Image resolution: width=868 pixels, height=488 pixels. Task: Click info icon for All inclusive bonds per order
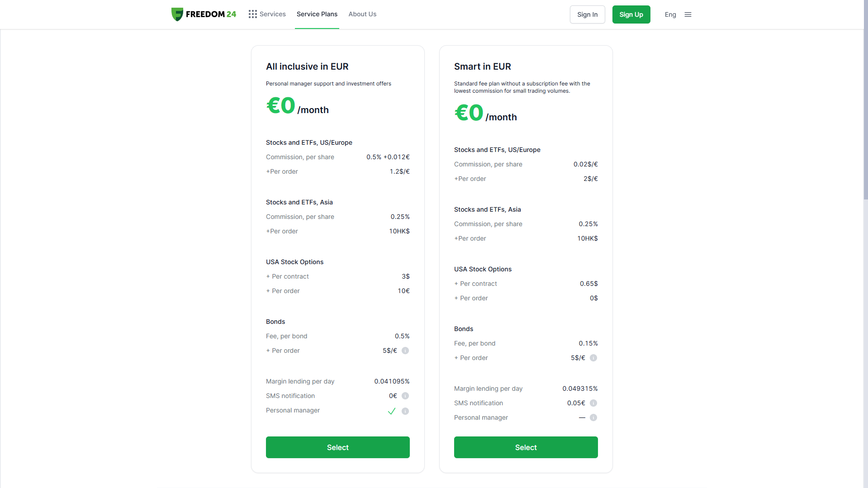[405, 351]
